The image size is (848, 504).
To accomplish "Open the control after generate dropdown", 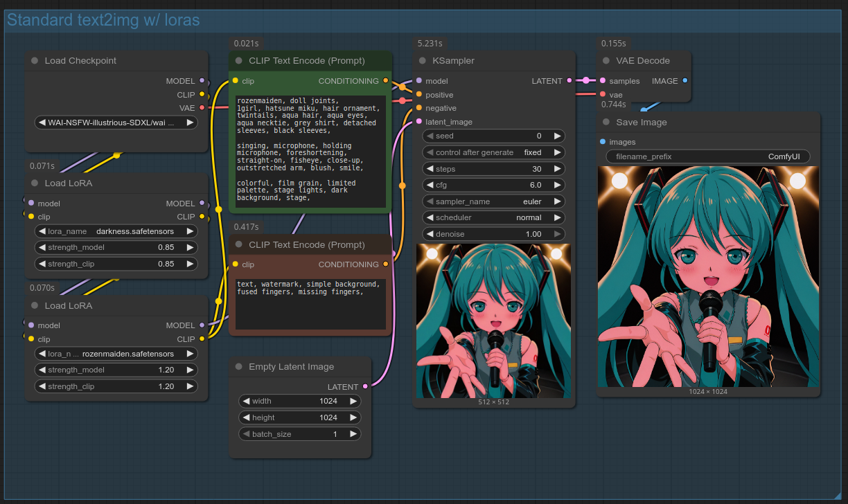I will point(493,152).
